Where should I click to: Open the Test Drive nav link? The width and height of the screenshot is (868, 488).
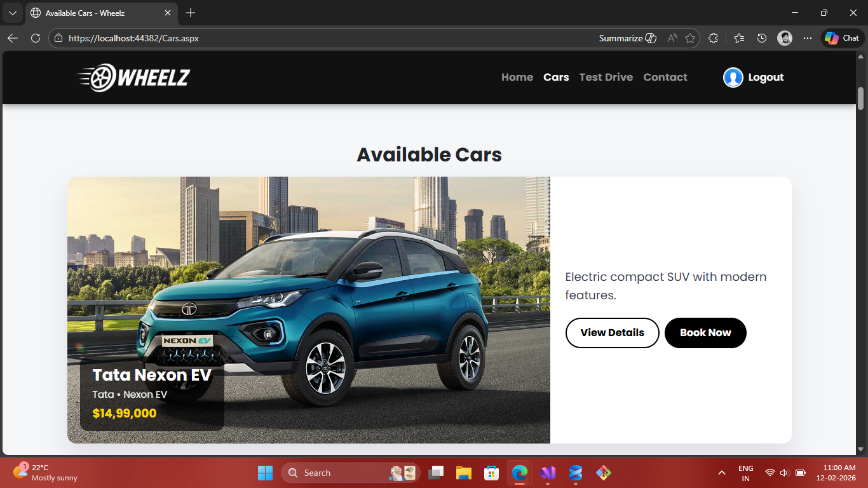[606, 78]
